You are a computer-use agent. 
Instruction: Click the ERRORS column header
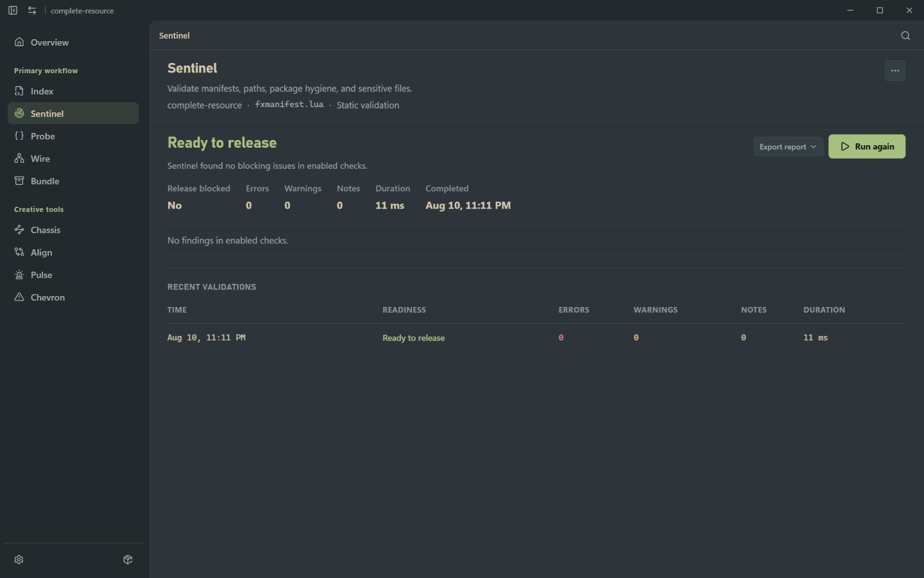pos(574,310)
